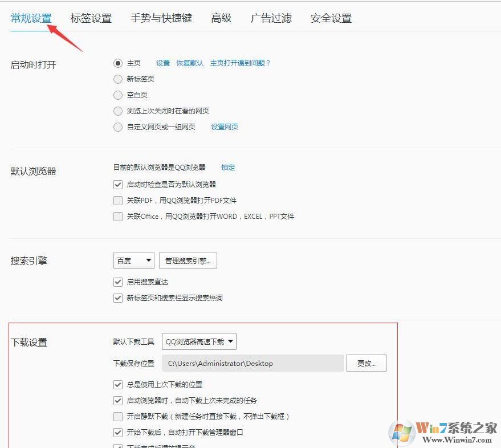Enable 关联PDF，用QQ浏览器打开PDF文件

point(118,201)
